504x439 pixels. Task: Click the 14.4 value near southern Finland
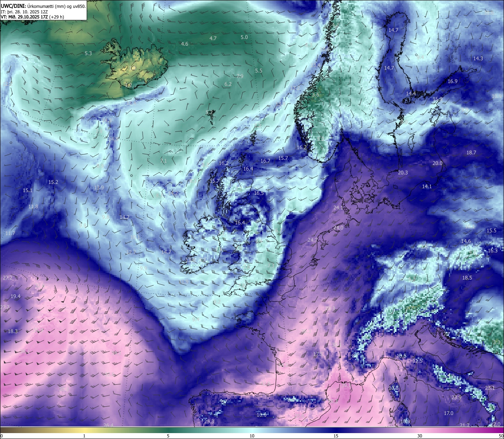[411, 94]
